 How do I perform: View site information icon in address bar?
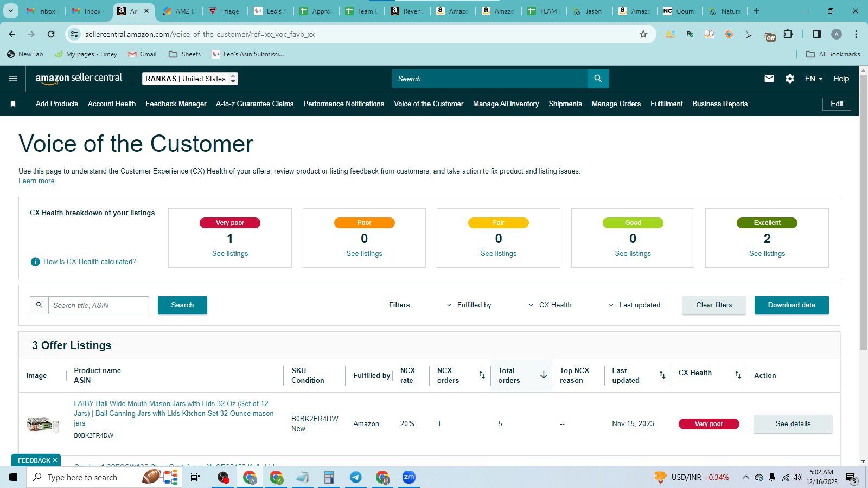[74, 34]
